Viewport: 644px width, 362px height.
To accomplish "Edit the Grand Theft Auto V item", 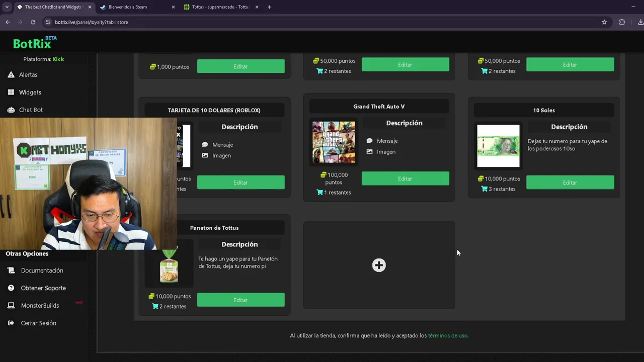I will tap(405, 178).
